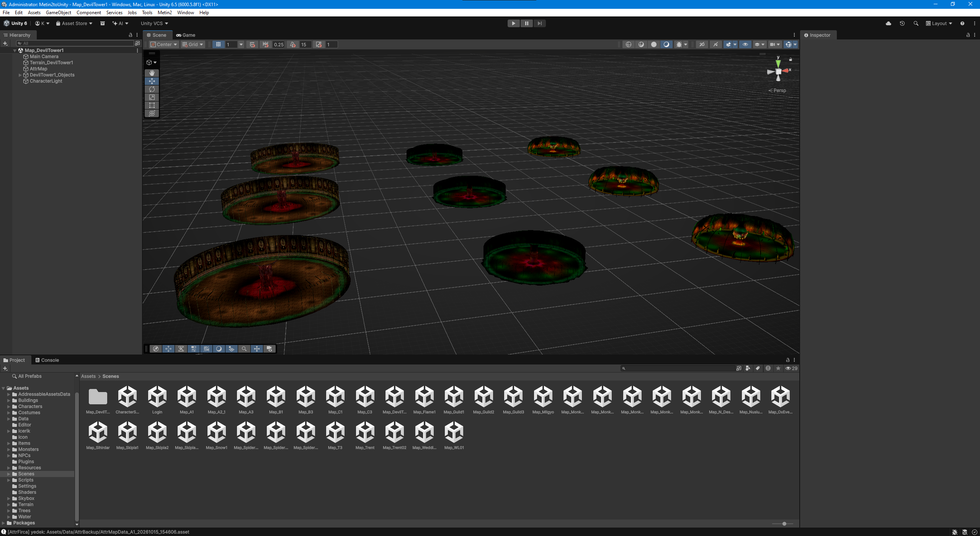This screenshot has width=980, height=536.
Task: Toggle scene audio mute button
Action: (715, 44)
